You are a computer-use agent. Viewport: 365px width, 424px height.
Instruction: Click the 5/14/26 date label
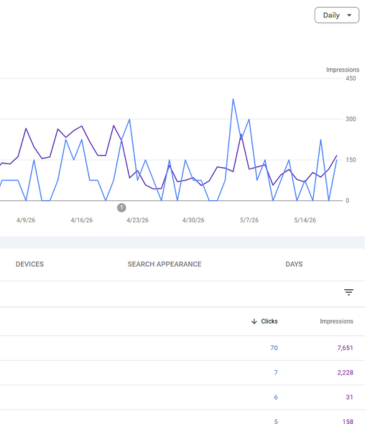305,220
